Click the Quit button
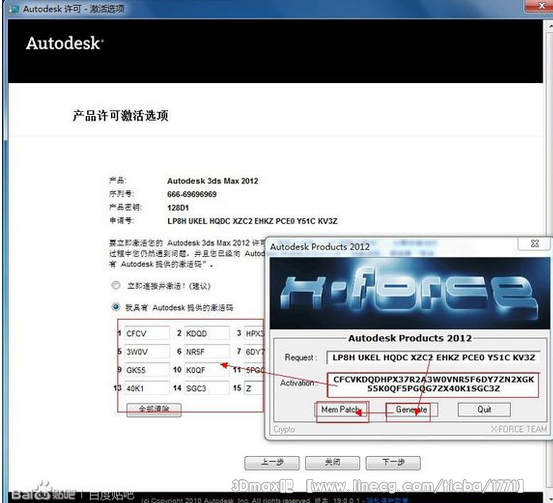Viewport: 553px width, 503px height. tap(484, 410)
